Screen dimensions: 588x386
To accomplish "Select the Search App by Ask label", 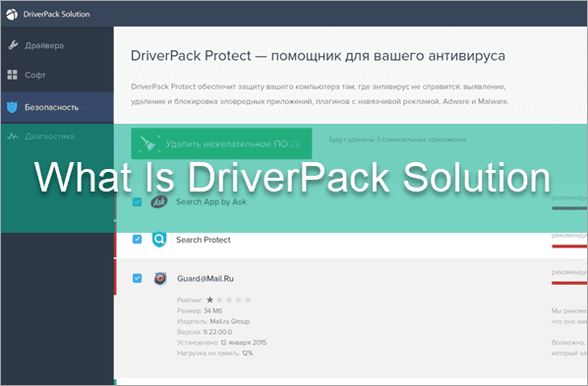I will coord(211,202).
